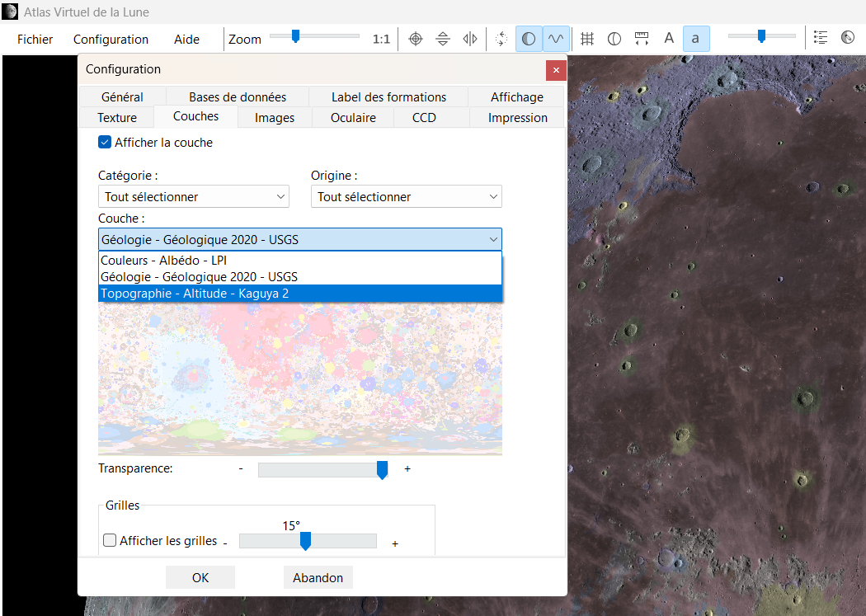The image size is (866, 616).
Task: Collapse the Couche combo box
Action: click(x=300, y=239)
